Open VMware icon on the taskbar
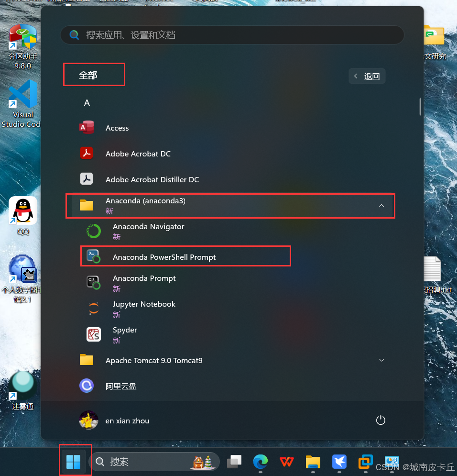Image resolution: width=457 pixels, height=476 pixels. (365, 462)
